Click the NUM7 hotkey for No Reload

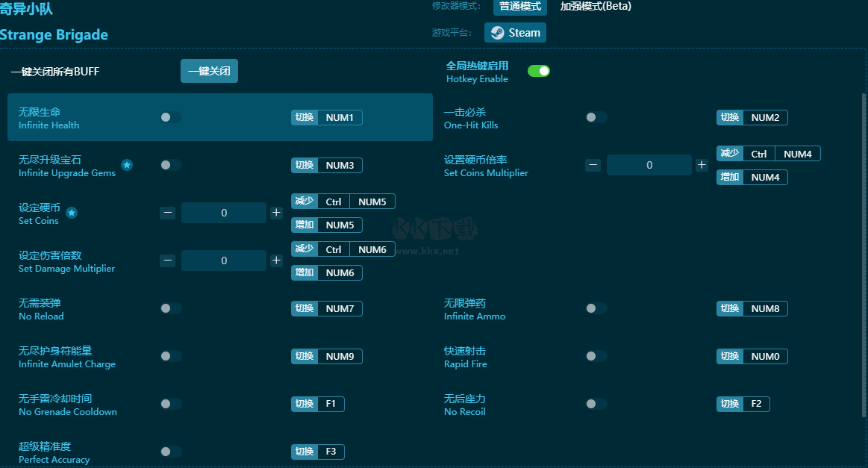pos(327,308)
